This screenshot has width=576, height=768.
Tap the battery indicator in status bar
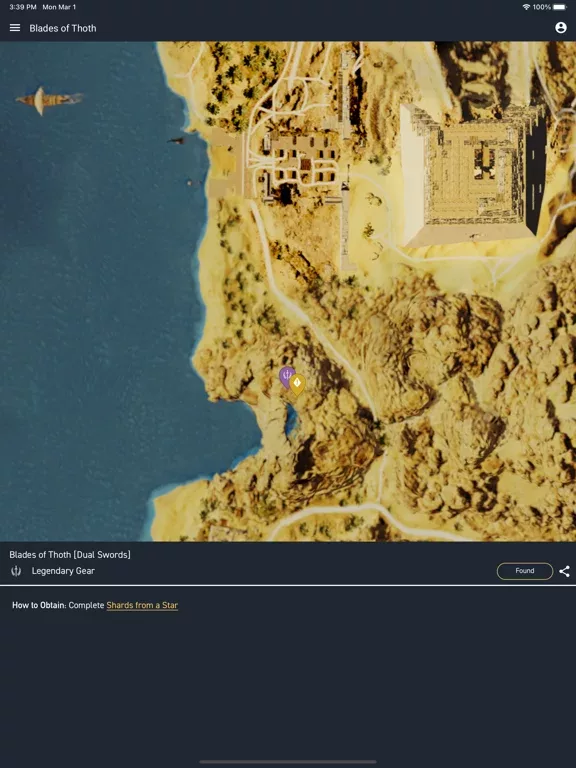[x=559, y=7]
